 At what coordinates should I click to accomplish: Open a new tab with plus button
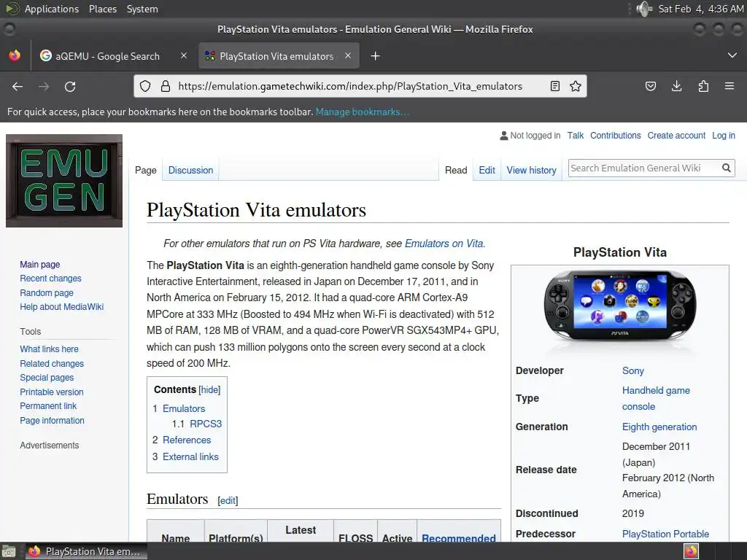(376, 56)
